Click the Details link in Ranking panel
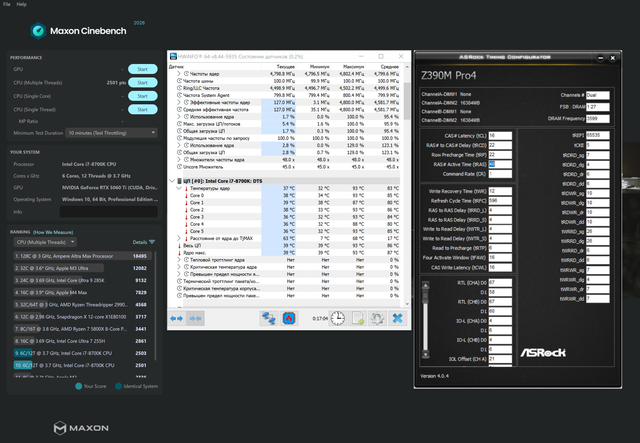The image size is (640, 443). pyautogui.click(x=140, y=242)
